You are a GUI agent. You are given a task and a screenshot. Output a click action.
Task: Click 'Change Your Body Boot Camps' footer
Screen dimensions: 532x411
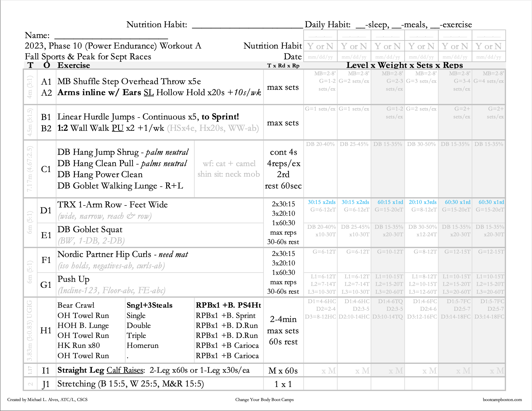click(264, 400)
